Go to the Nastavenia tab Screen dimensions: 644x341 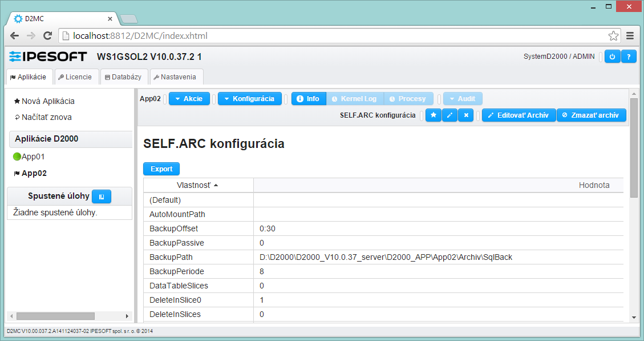point(175,77)
